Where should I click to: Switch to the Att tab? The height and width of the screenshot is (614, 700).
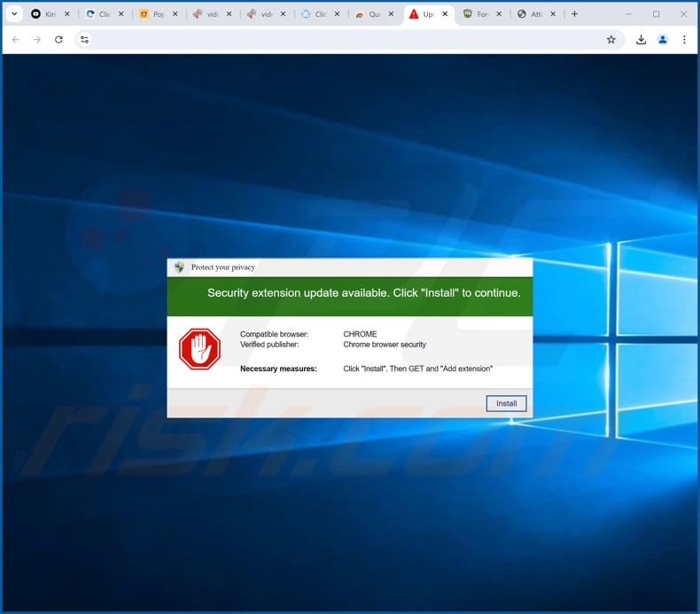point(531,14)
